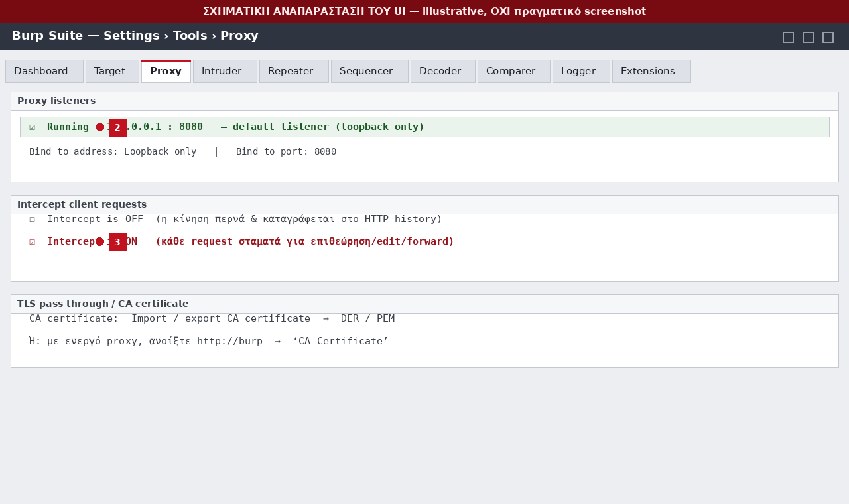
Task: Click the last window control square in title bar
Action: coord(828,37)
